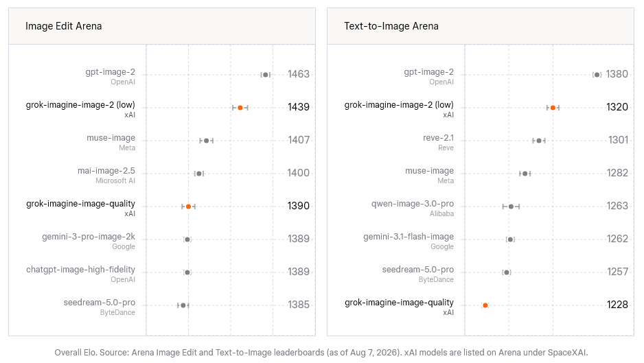The height and width of the screenshot is (363, 644).
Task: Click the gemini-3.1-flash-image model label
Action: (x=409, y=237)
